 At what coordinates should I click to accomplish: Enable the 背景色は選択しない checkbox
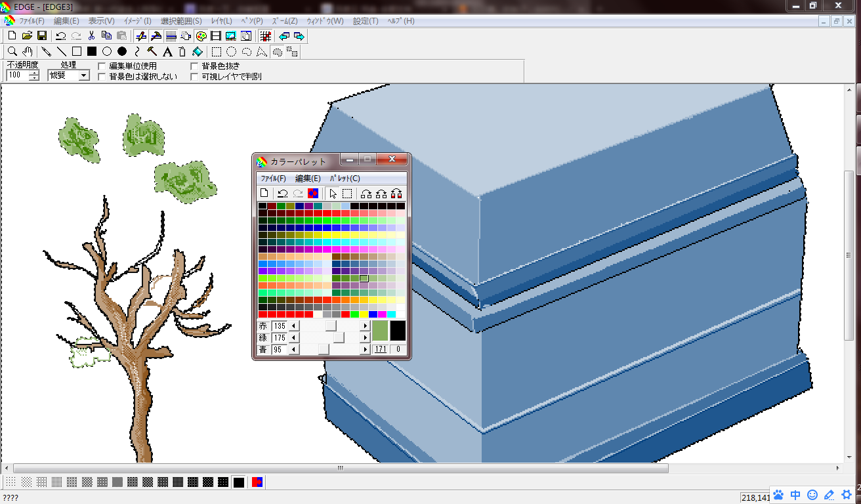102,76
